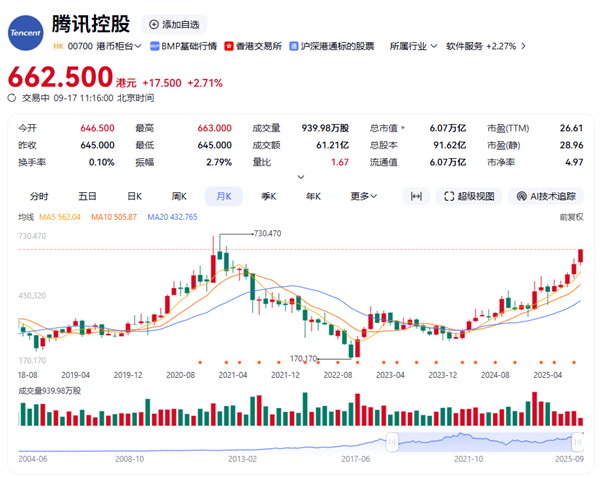This screenshot has width=600, height=478.
Task: Expand the 总市值 market cap dropdown
Action: tap(404, 128)
